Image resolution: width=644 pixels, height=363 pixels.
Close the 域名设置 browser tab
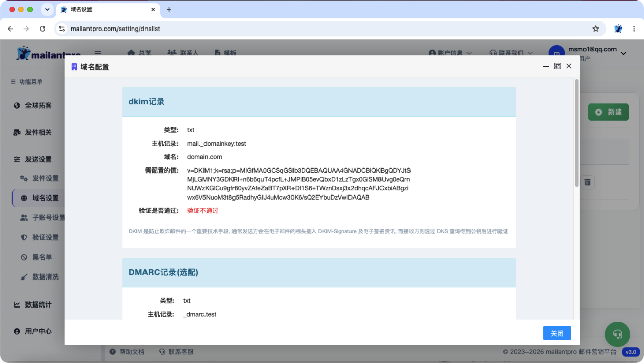tap(153, 9)
